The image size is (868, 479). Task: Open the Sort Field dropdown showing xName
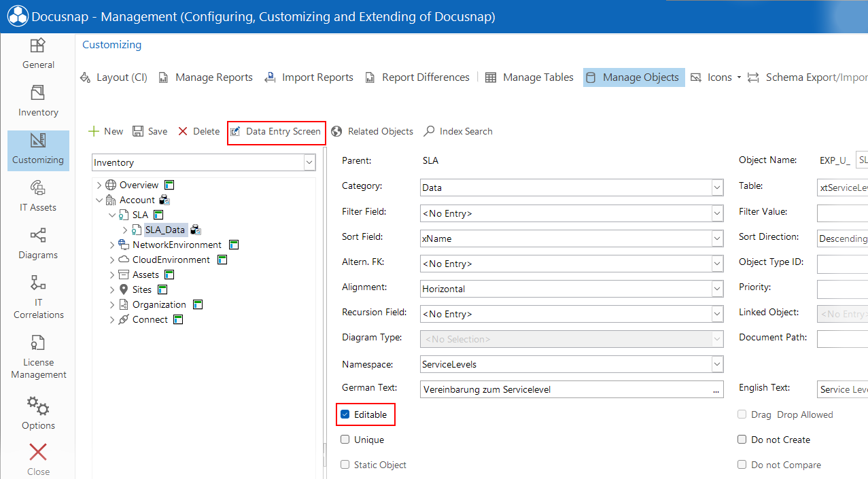coord(717,238)
